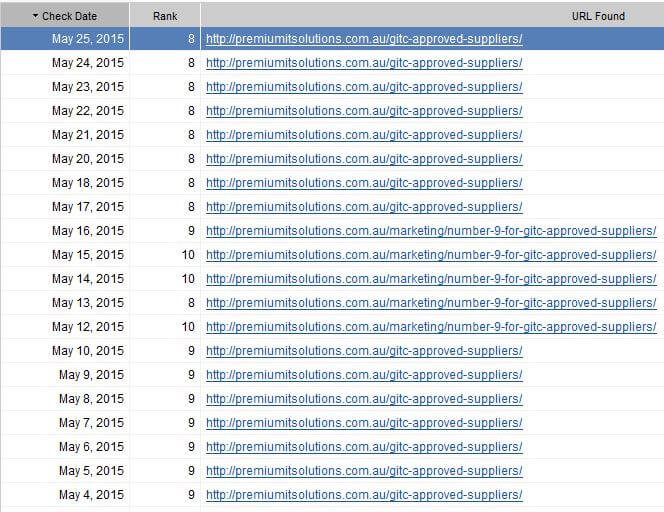Click rank value 9 in the May 4 row
The width and height of the screenshot is (664, 512).
click(191, 495)
